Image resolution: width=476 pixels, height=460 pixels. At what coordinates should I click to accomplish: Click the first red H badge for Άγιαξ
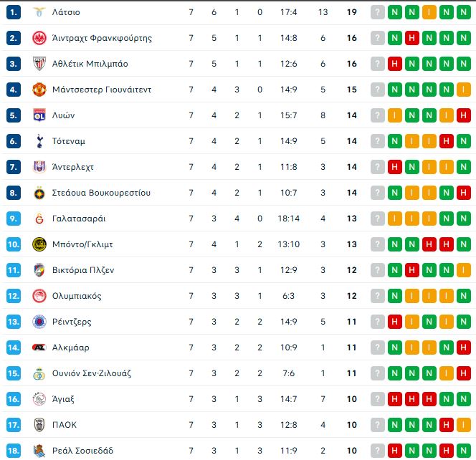(x=395, y=399)
